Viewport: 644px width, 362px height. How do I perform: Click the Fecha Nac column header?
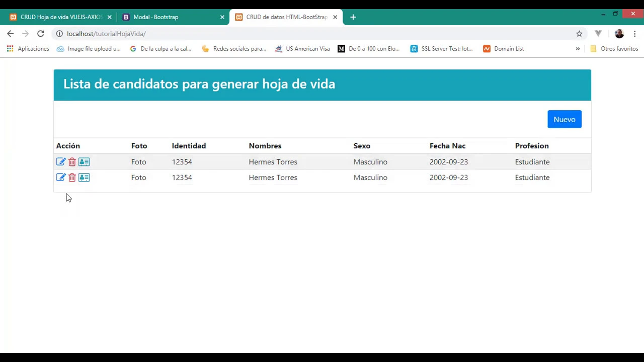click(448, 146)
